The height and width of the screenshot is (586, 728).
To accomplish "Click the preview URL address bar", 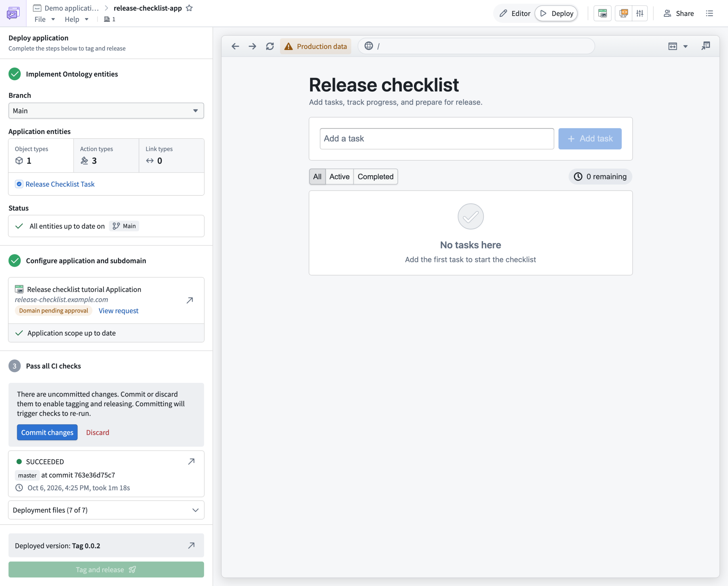I will [x=476, y=46].
